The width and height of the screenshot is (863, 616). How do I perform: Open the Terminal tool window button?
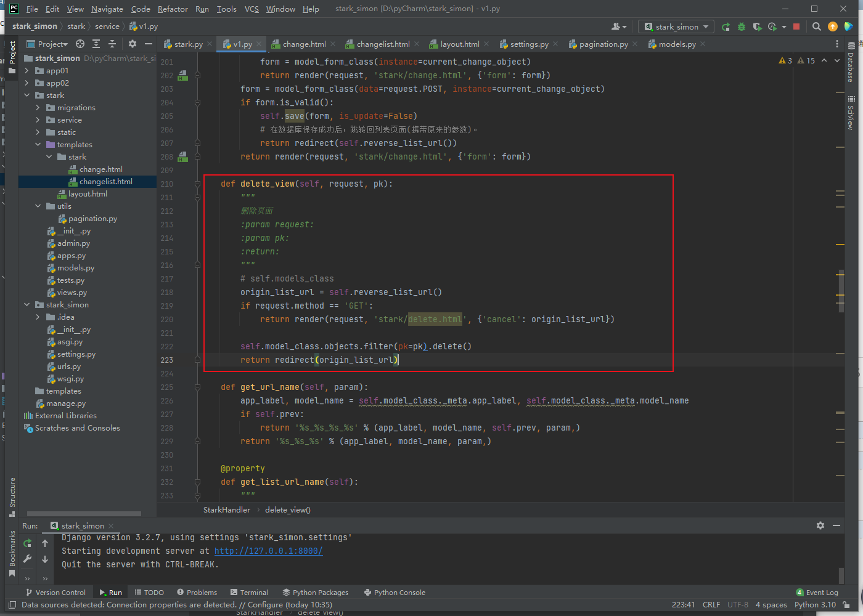[x=249, y=593]
